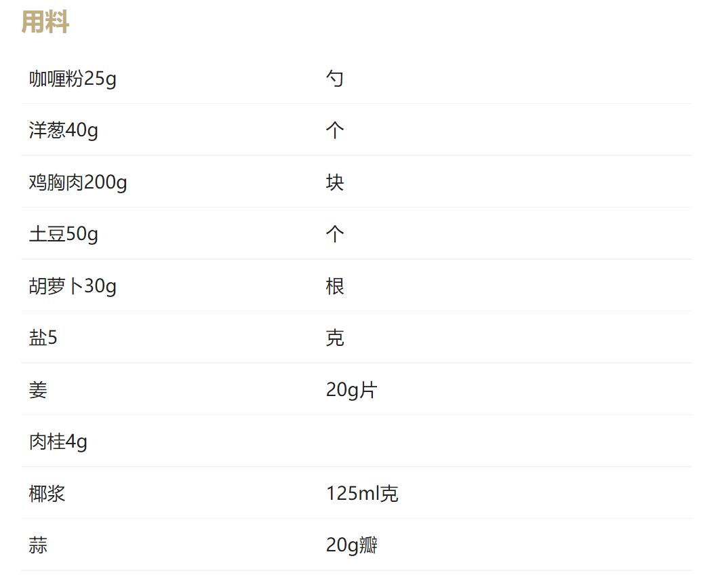Select the 椰浆 ingredient name

point(47,494)
